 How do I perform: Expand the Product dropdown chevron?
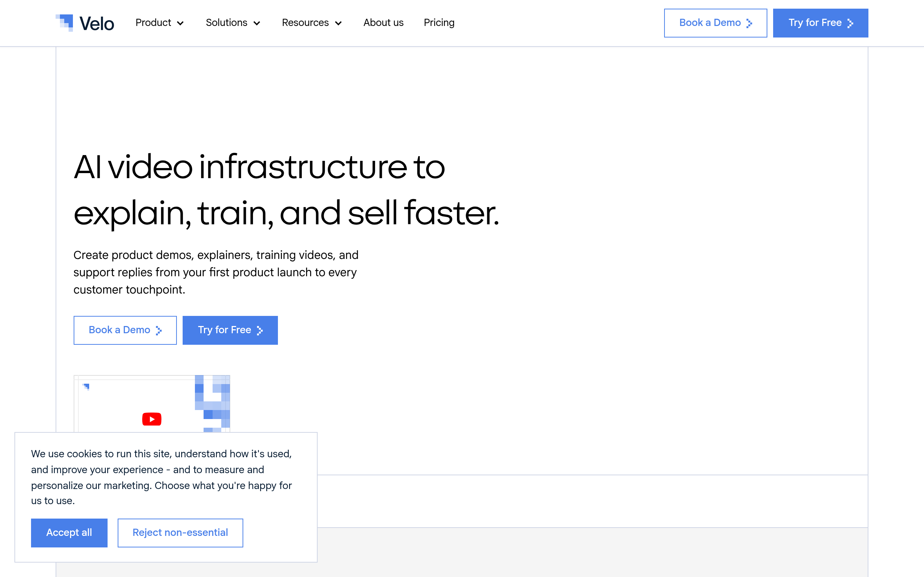coord(180,23)
